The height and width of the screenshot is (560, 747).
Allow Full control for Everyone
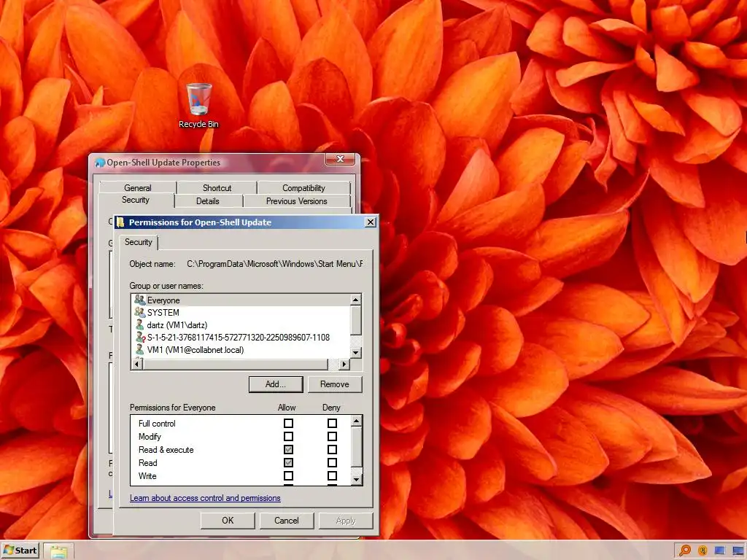click(288, 423)
